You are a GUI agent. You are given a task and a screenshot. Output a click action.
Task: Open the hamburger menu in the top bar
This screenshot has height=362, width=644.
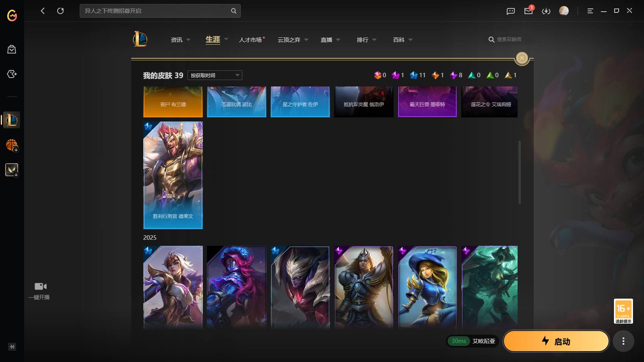[590, 11]
